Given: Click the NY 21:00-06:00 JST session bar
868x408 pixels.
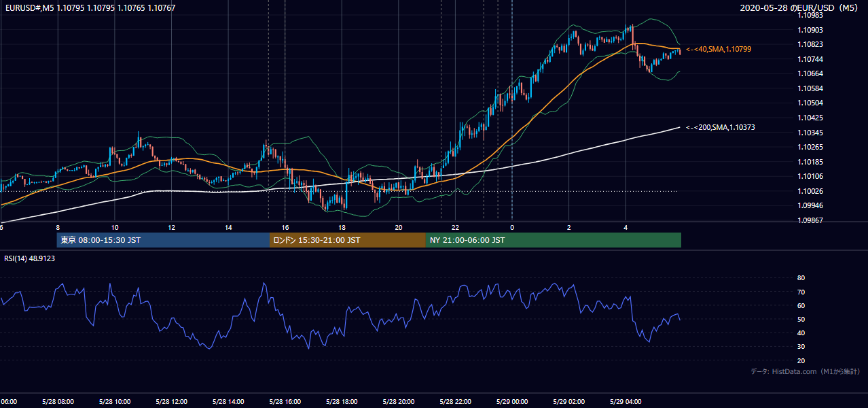Looking at the screenshot, I should click(x=554, y=240).
